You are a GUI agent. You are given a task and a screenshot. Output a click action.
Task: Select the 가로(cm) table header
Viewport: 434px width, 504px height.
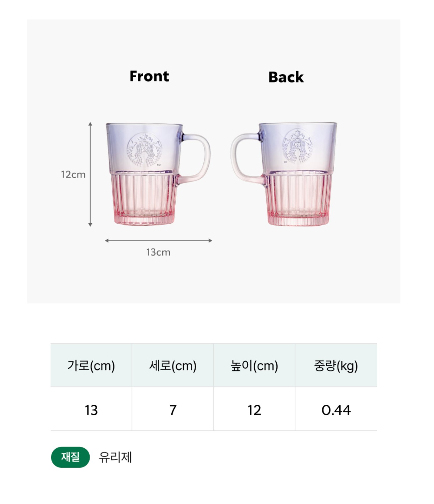tap(91, 365)
